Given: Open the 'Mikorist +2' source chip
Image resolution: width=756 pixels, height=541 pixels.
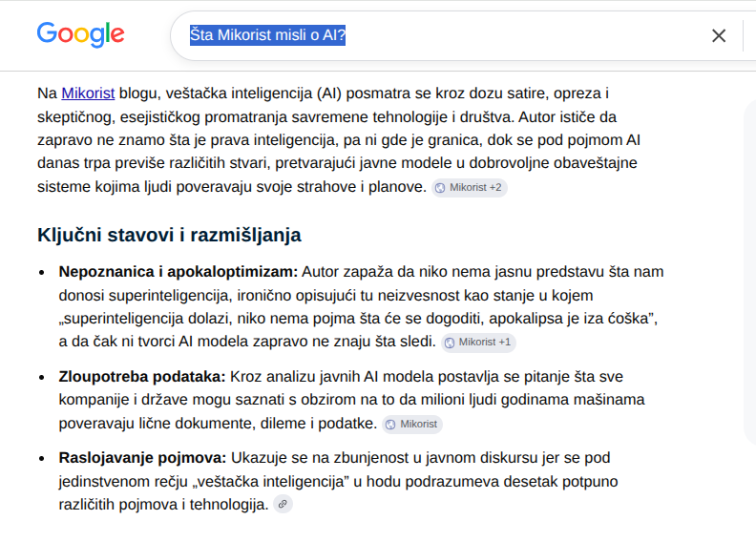Looking at the screenshot, I should (x=469, y=187).
